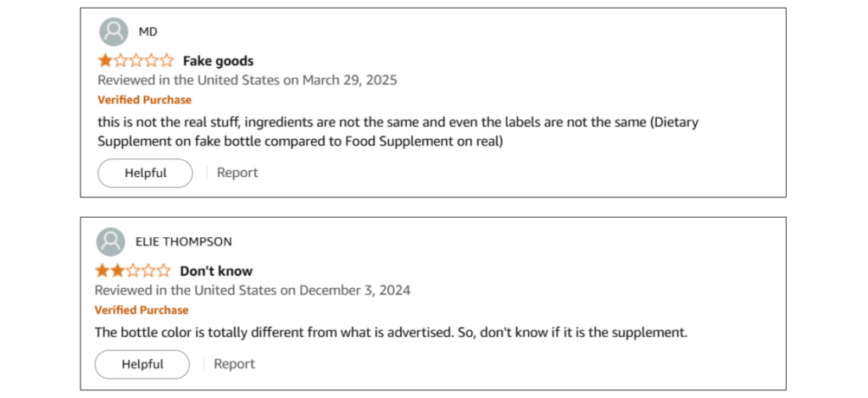Click the two-star rating on Don't know review
Screen dimensions: 868x398
pos(132,271)
